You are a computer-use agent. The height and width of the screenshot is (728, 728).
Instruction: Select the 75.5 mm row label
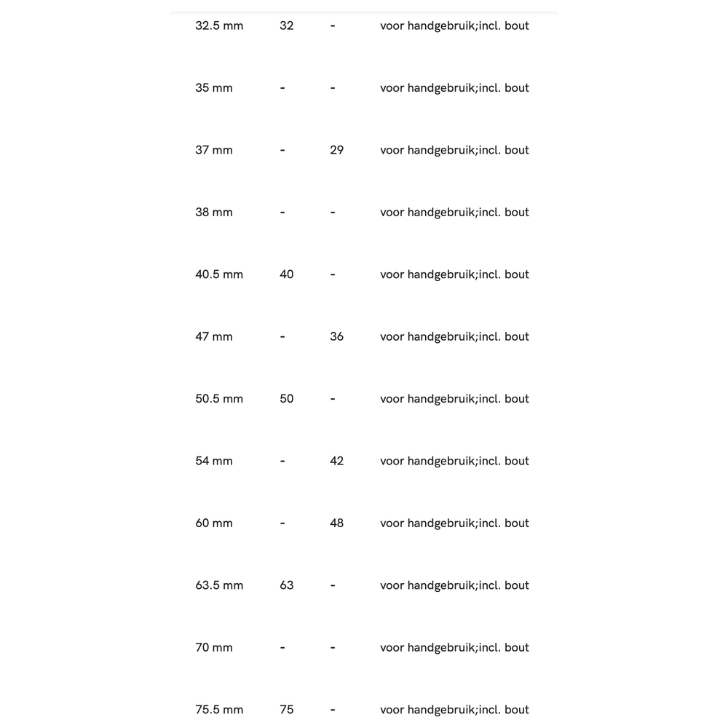[219, 710]
